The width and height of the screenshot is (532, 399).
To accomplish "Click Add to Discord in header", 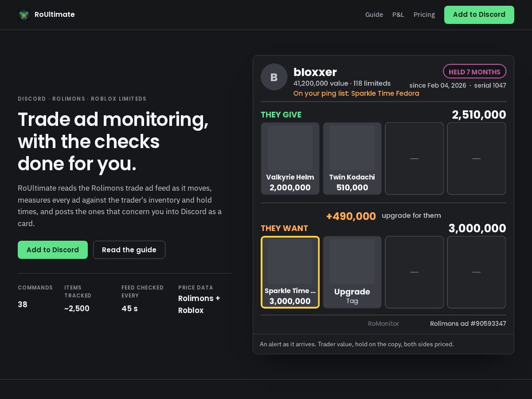I will click(479, 15).
